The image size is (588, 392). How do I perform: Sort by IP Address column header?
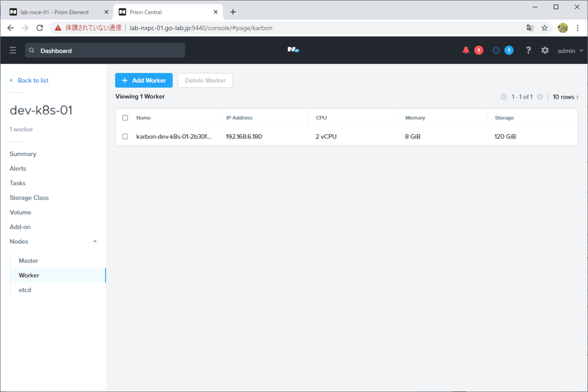point(239,118)
